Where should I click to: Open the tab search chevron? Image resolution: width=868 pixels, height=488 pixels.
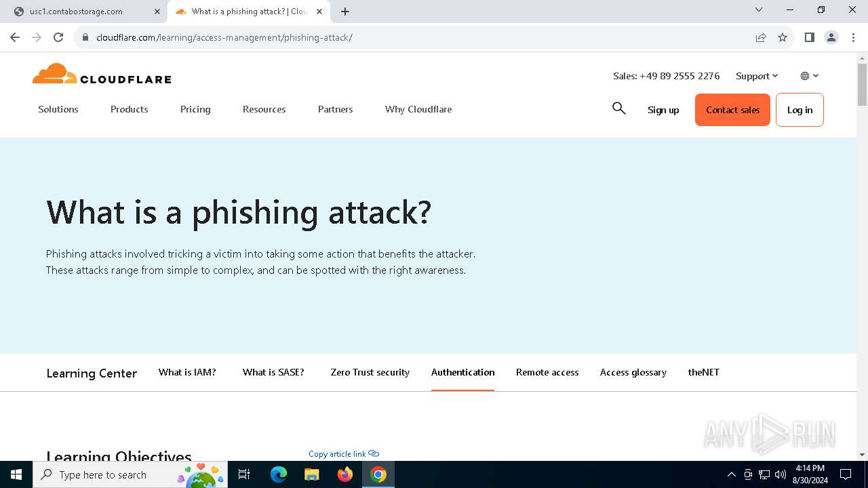point(759,9)
